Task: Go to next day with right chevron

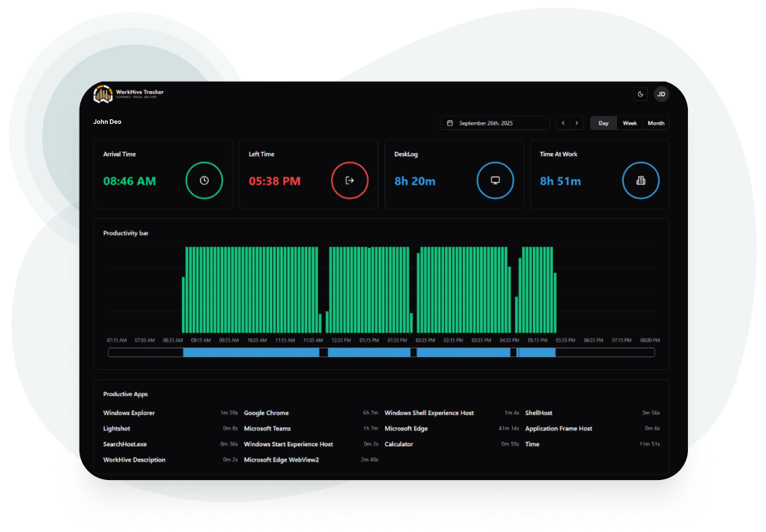Action: [x=576, y=123]
